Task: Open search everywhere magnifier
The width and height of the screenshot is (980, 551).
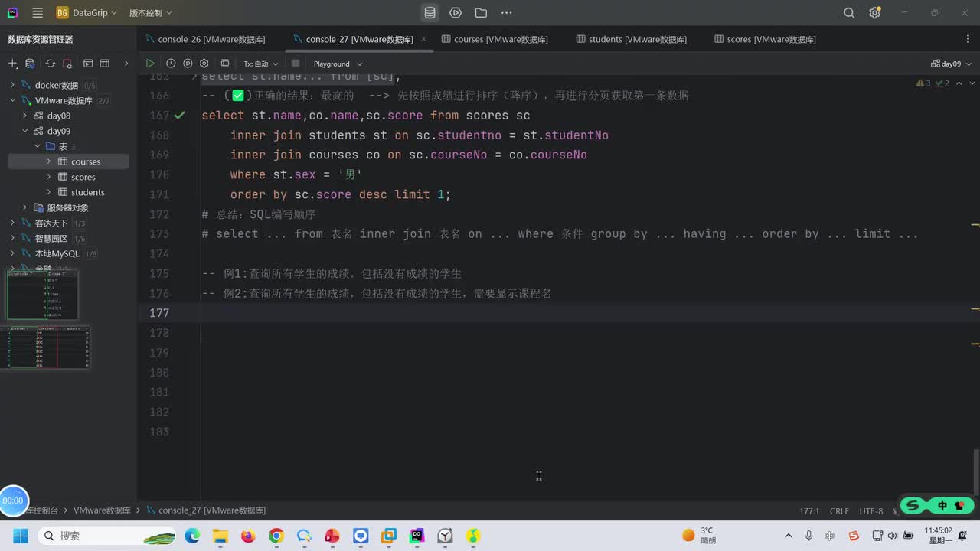Action: coord(849,13)
